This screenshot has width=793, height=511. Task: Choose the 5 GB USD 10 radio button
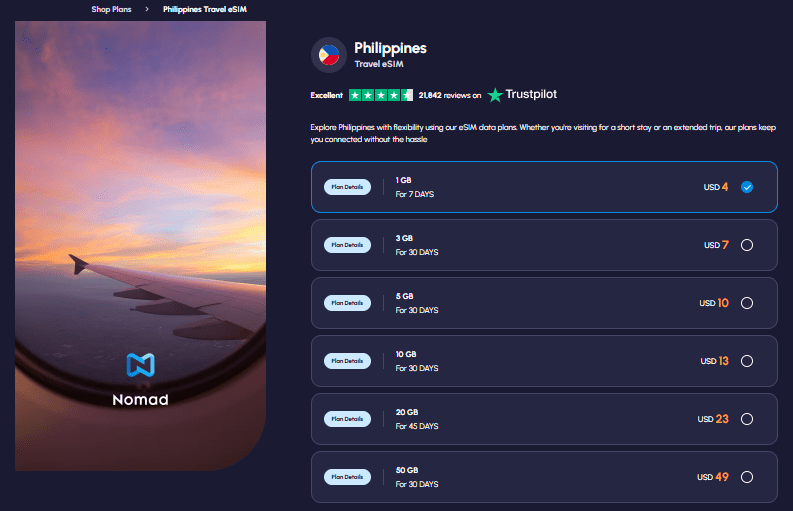(x=747, y=303)
